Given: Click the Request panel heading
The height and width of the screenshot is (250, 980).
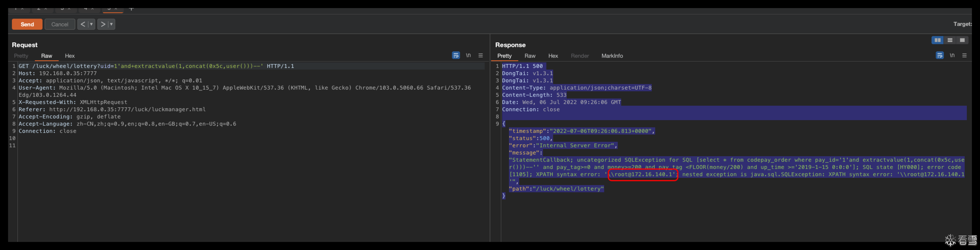Looking at the screenshot, I should [x=25, y=45].
